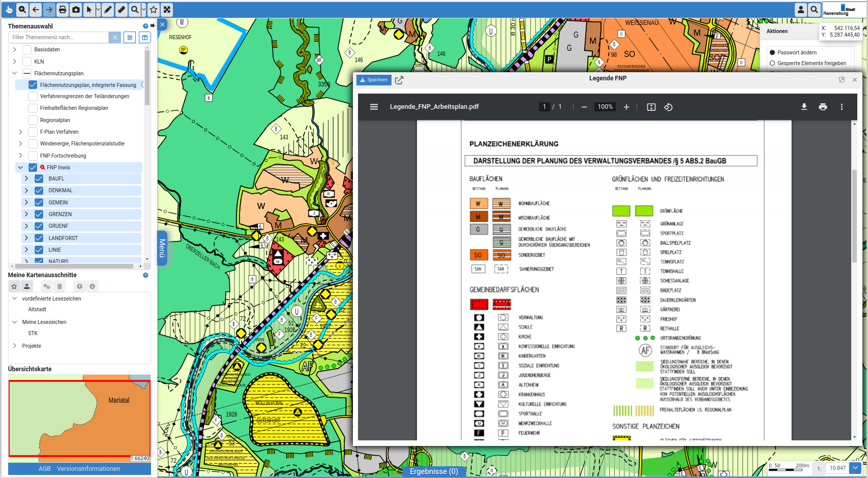
Task: Open the map scale dropdown
Action: [855, 468]
